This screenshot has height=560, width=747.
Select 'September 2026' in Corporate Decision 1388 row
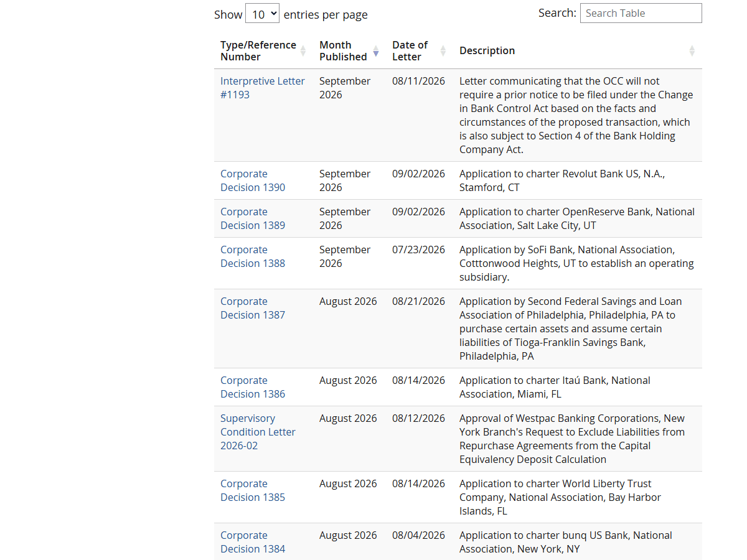coord(345,256)
